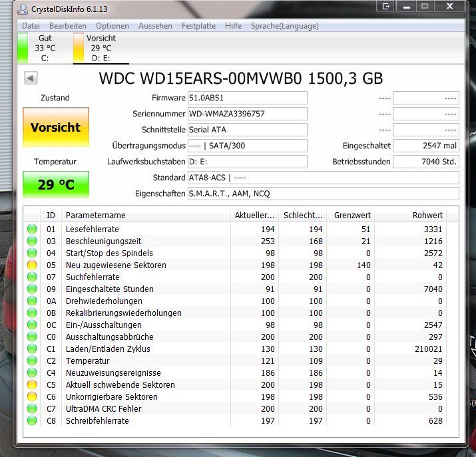Click green status icon for UltraDMA CRC Fehler
This screenshot has width=476, height=457.
(x=32, y=409)
